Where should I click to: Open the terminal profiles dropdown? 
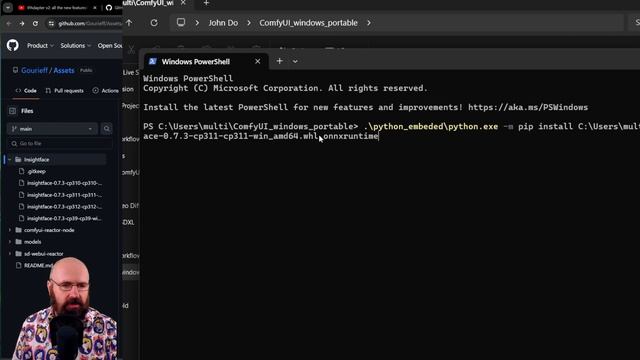(295, 62)
